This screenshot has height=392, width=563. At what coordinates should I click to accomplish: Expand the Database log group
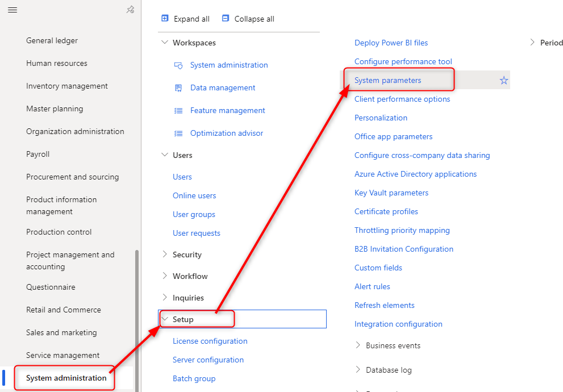point(358,370)
